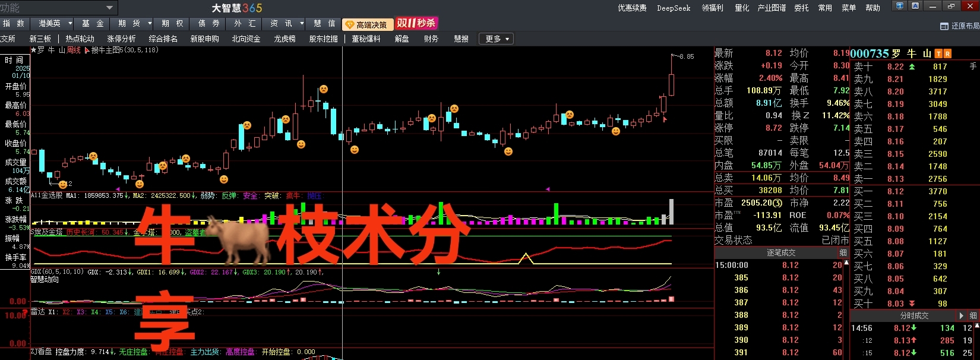The height and width of the screenshot is (360, 980).
Task: Click the 高端决策 diamond button
Action: click(x=367, y=24)
